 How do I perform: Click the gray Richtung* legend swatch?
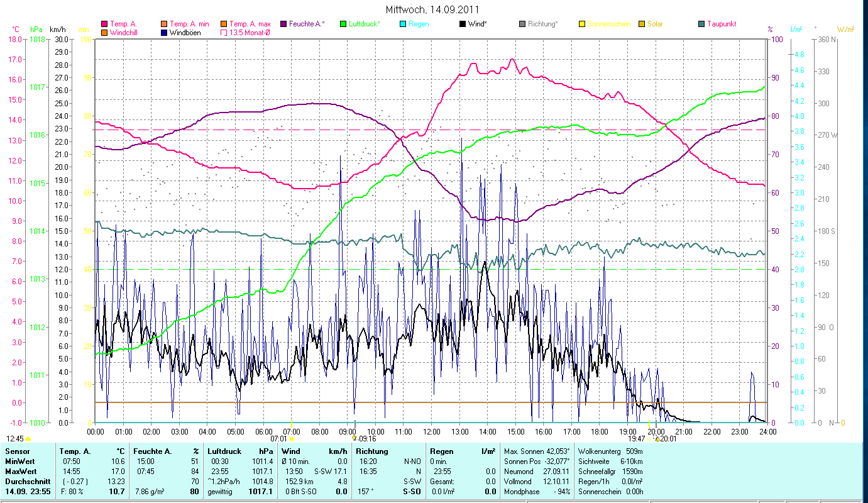[522, 24]
